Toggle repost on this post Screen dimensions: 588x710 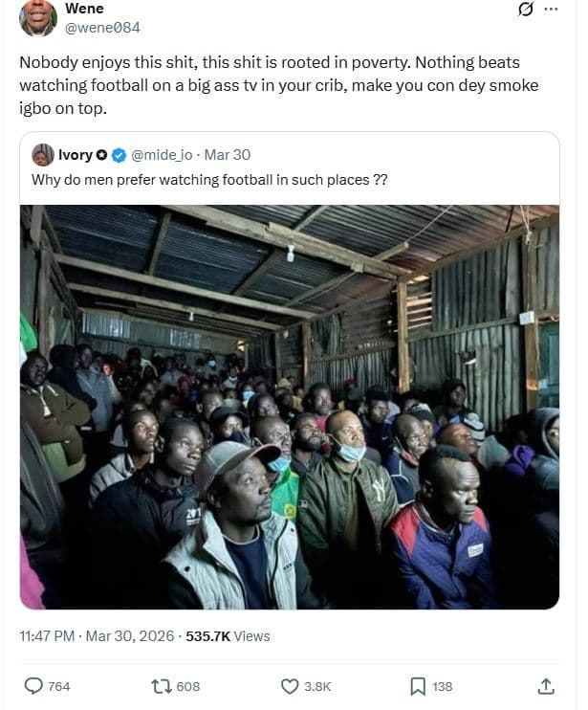(x=162, y=686)
